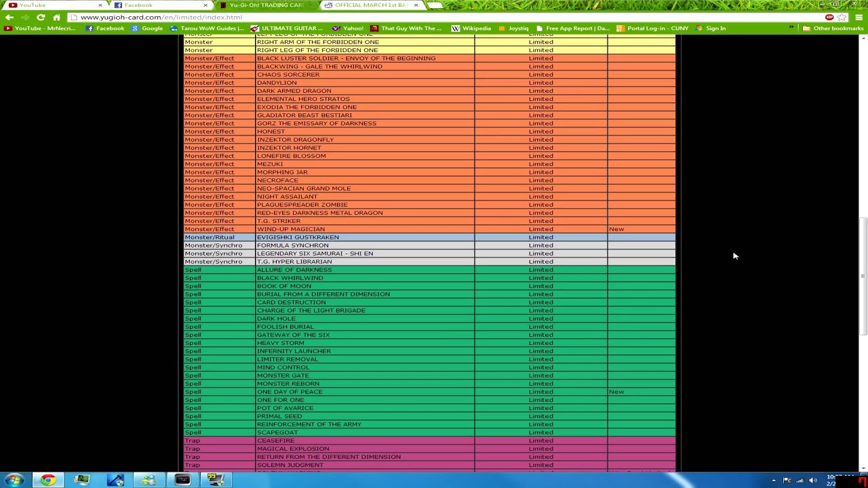Close the Facebook tab
Image resolution: width=868 pixels, height=488 pixels.
(205, 5)
